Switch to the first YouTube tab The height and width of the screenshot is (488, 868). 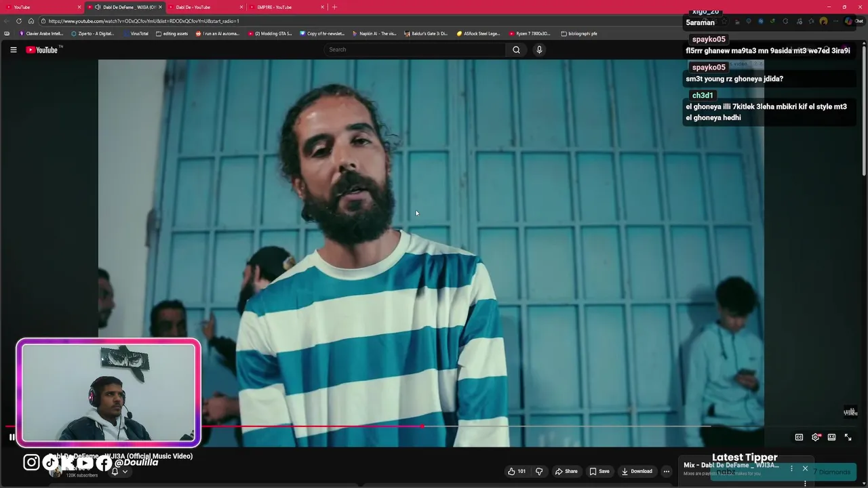click(x=41, y=7)
